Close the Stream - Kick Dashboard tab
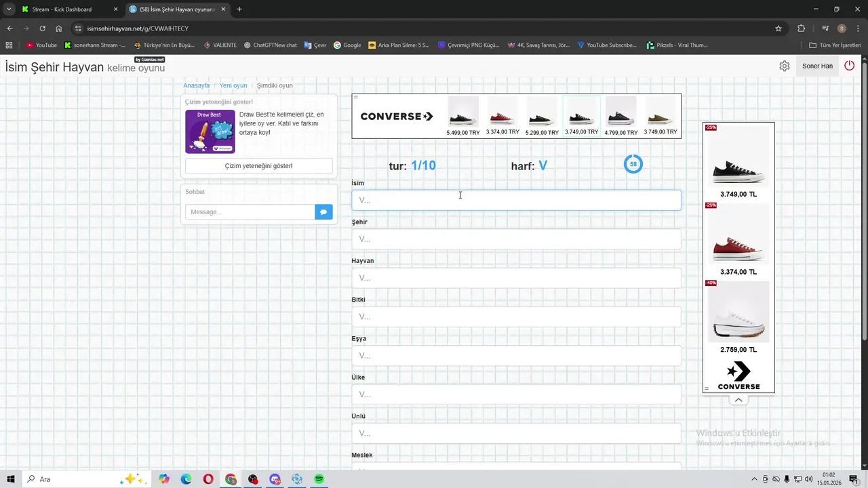Viewport: 868px width, 488px height. (115, 9)
